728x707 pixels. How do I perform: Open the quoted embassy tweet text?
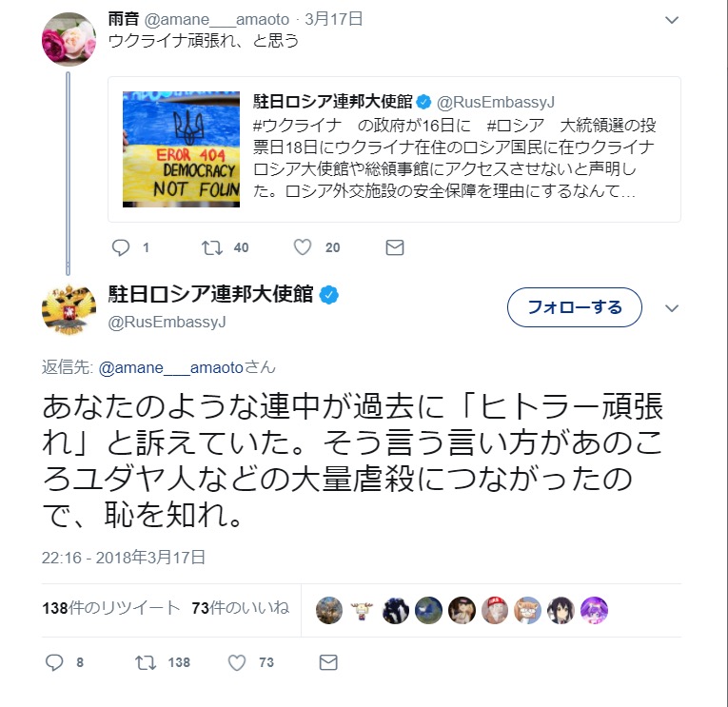click(x=454, y=158)
